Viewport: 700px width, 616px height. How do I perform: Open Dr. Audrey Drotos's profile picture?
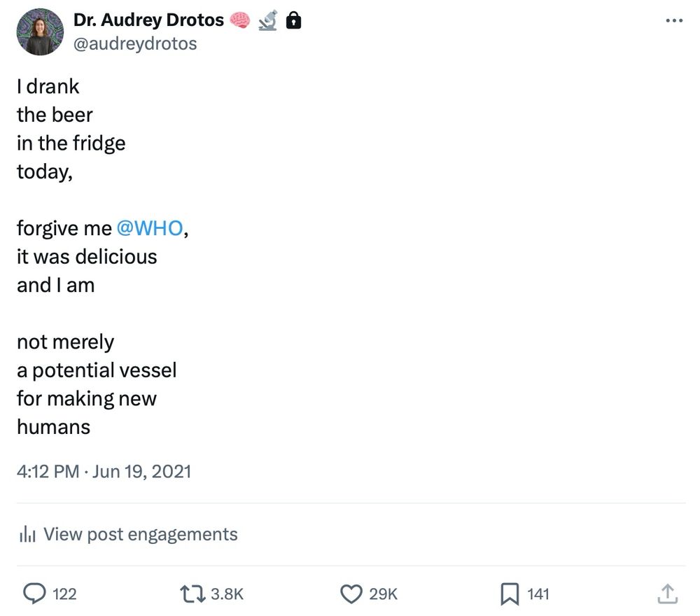pos(41,32)
